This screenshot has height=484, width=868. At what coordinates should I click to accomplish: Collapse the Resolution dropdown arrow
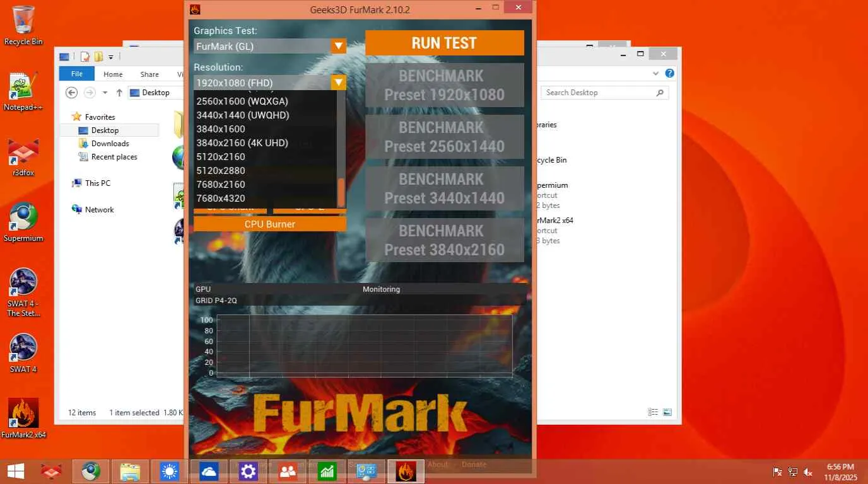[339, 83]
